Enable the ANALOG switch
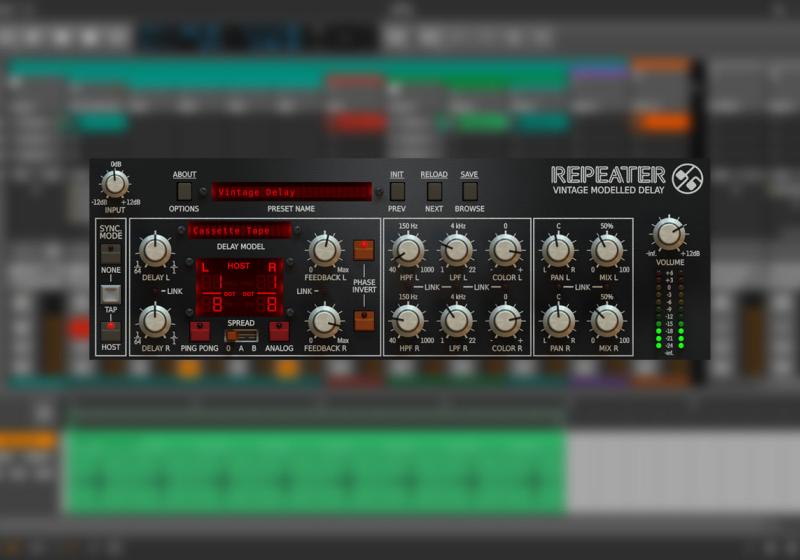 coord(279,331)
